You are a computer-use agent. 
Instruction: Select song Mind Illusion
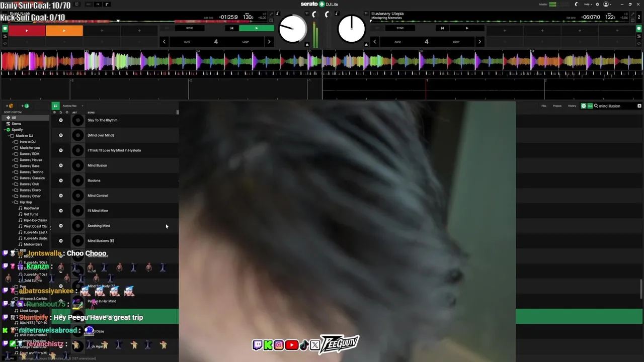[x=97, y=165]
